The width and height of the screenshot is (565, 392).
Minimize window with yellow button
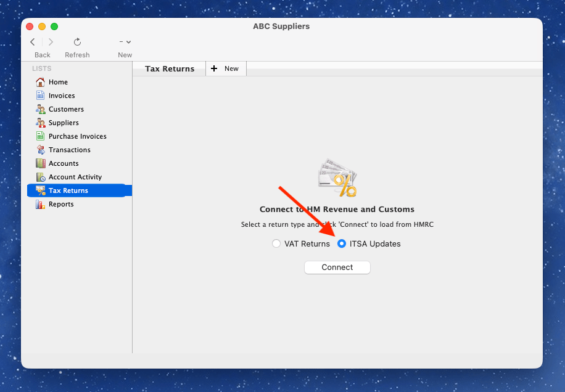[x=42, y=27]
